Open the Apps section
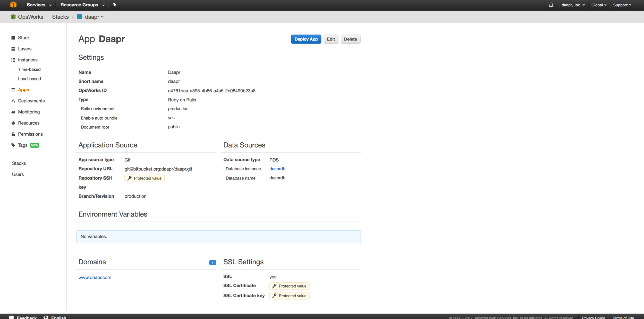This screenshot has width=644, height=319. click(23, 90)
